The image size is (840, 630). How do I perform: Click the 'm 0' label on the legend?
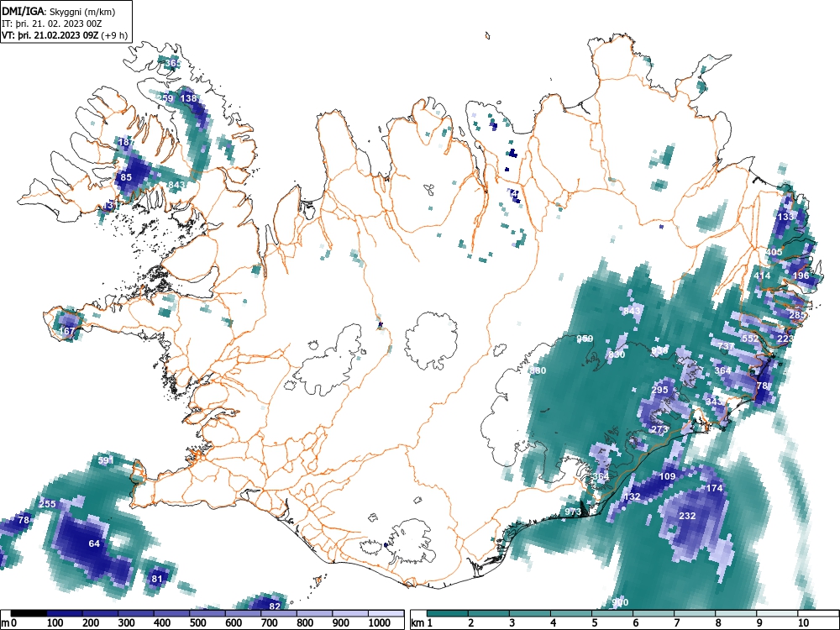point(9,622)
